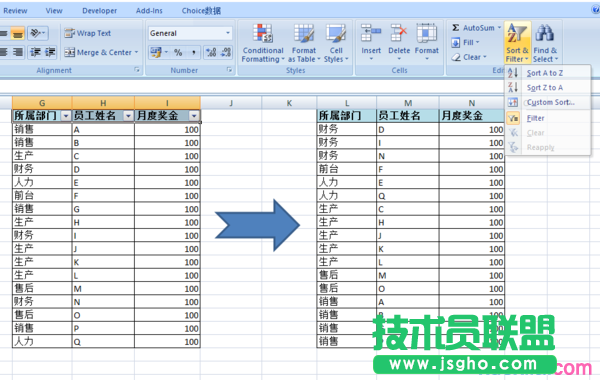Click the Wrap Text button
Image resolution: width=600 pixels, height=380 pixels.
(x=88, y=33)
